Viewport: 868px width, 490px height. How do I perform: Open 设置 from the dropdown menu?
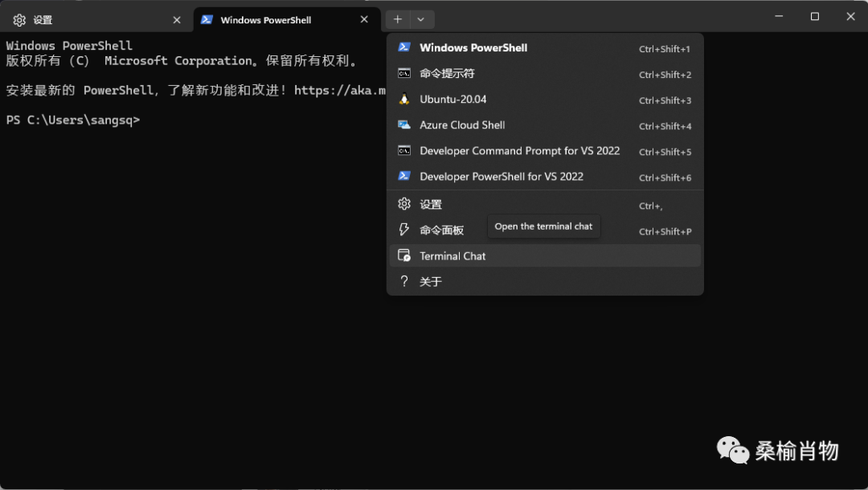545,205
